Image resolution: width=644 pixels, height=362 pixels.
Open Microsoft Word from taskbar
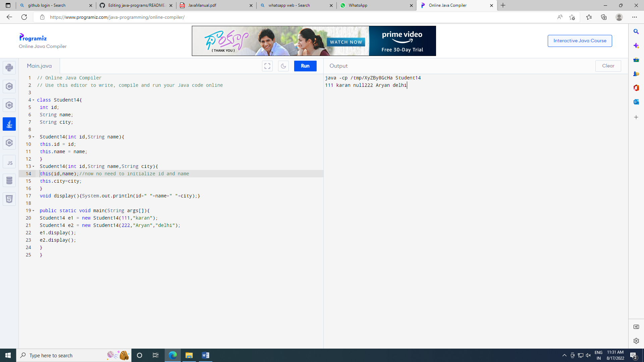[206, 355]
